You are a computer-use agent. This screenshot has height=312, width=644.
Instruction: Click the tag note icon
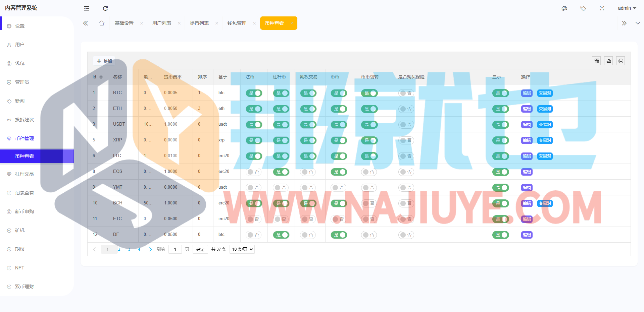(x=583, y=8)
